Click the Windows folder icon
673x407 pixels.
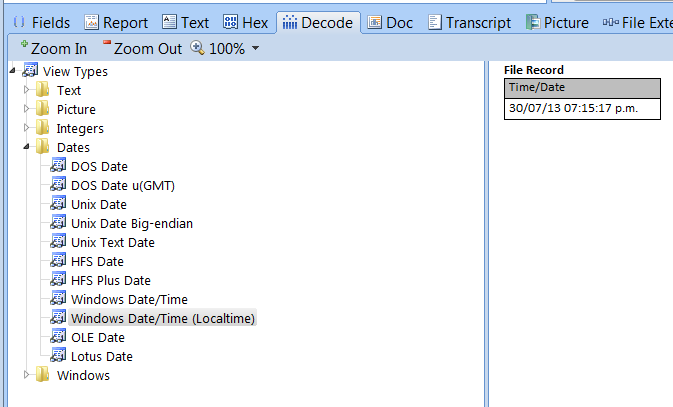pyautogui.click(x=42, y=374)
